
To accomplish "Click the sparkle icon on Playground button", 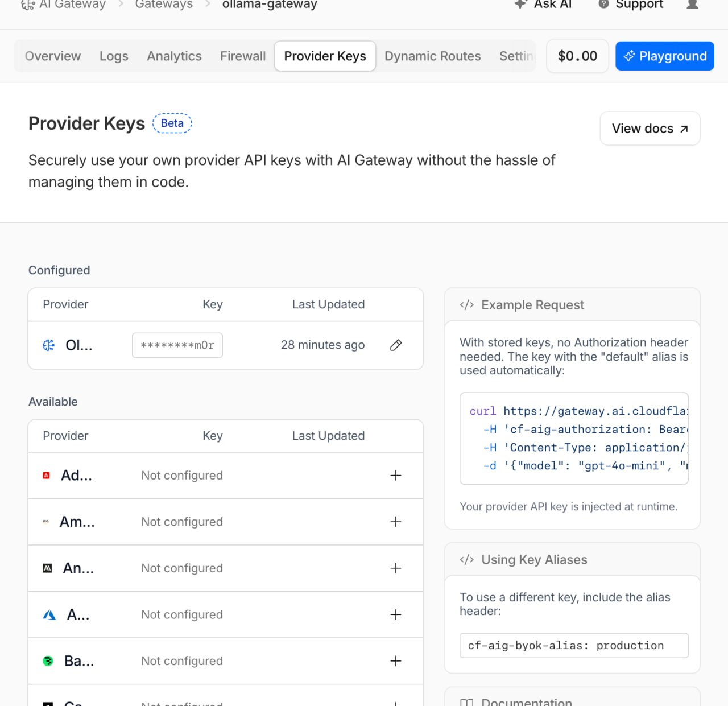I will [629, 56].
